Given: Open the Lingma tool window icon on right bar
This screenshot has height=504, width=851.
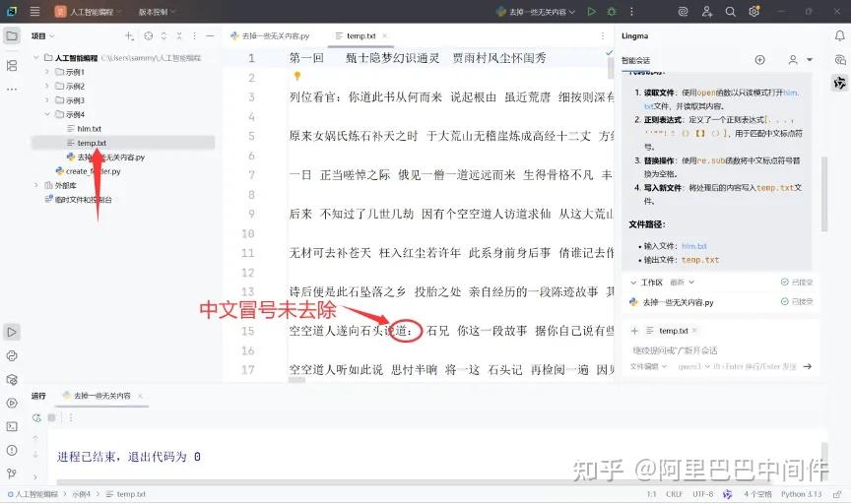Looking at the screenshot, I should click(839, 83).
